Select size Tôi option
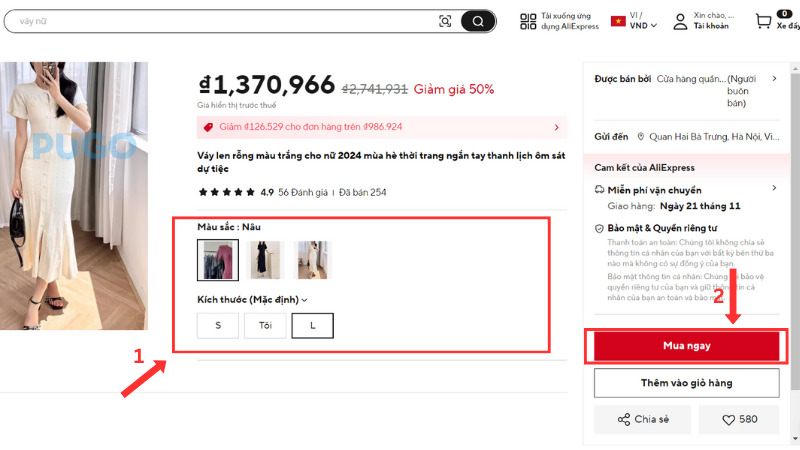 pos(265,326)
